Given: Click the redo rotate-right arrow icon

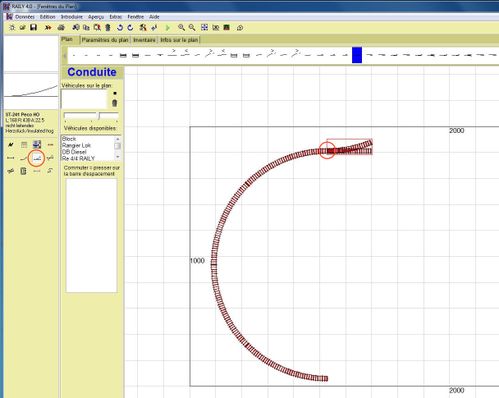Looking at the screenshot, I should pyautogui.click(x=130, y=27).
